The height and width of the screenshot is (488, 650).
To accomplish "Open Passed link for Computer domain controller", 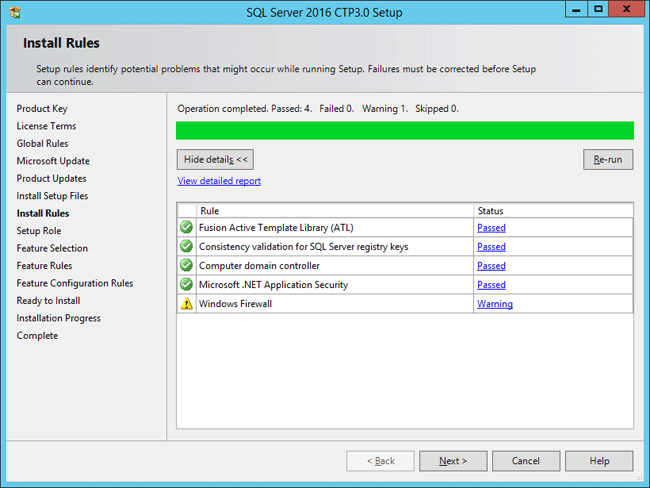I will click(491, 266).
